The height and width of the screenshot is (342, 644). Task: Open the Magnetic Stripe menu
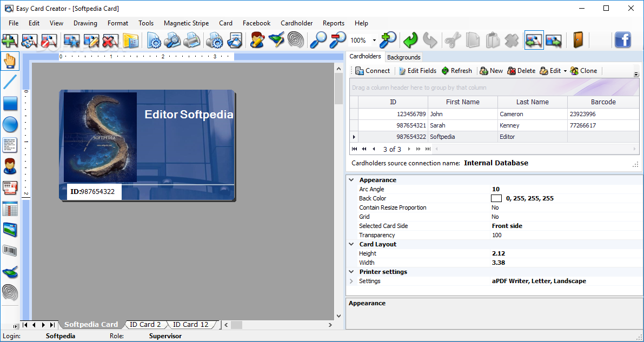coord(186,23)
